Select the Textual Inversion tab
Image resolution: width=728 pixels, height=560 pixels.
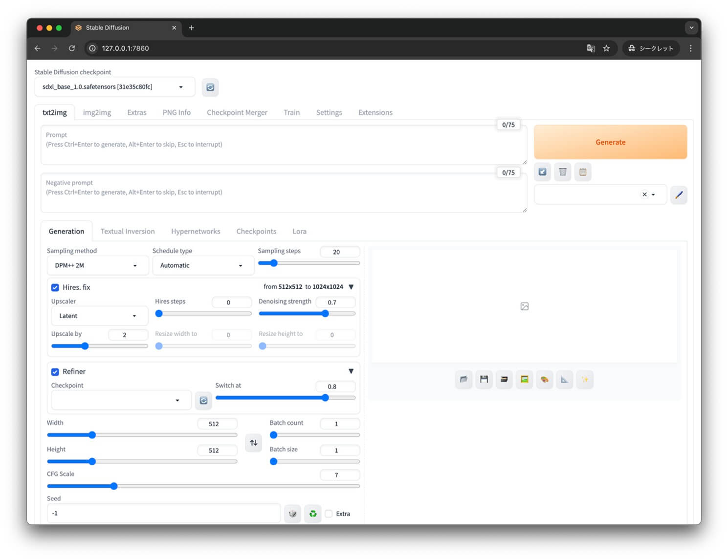click(128, 232)
